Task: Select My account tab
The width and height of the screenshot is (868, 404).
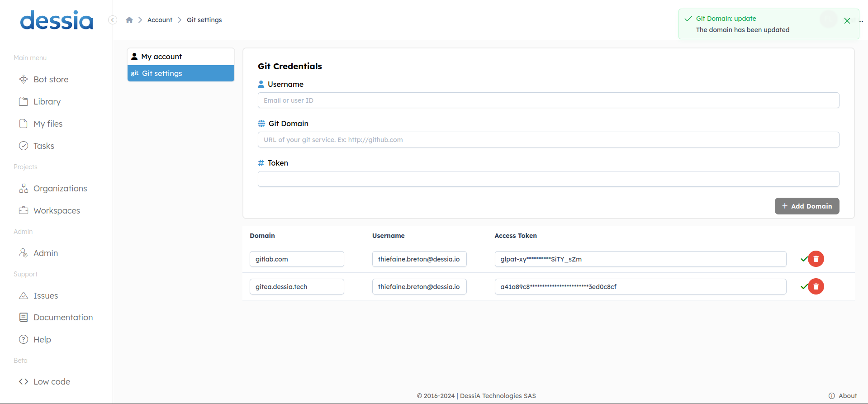Action: 181,57
